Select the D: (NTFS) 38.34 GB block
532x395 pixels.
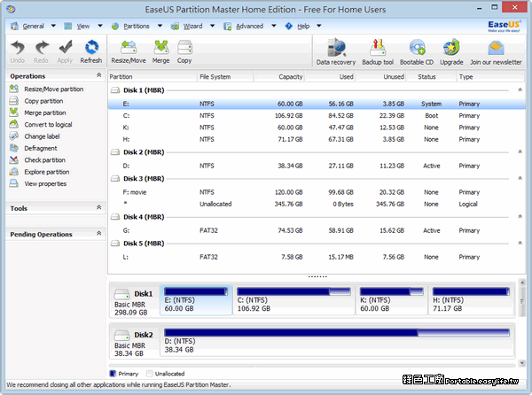(x=337, y=341)
